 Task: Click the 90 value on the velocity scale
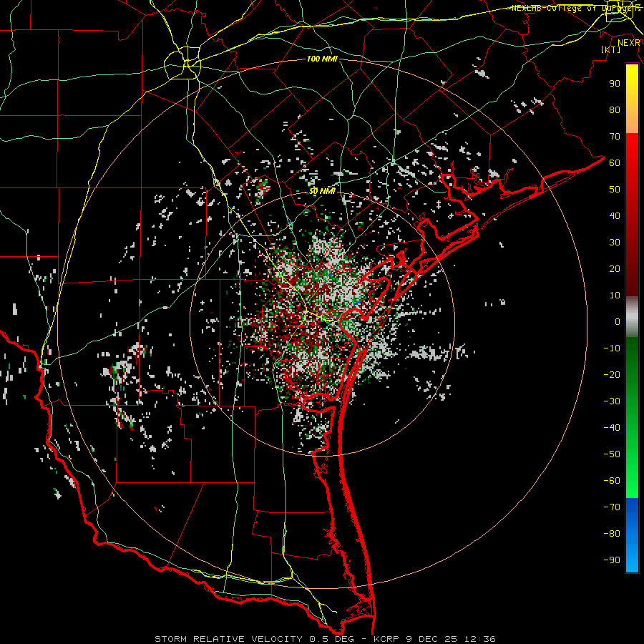click(615, 84)
